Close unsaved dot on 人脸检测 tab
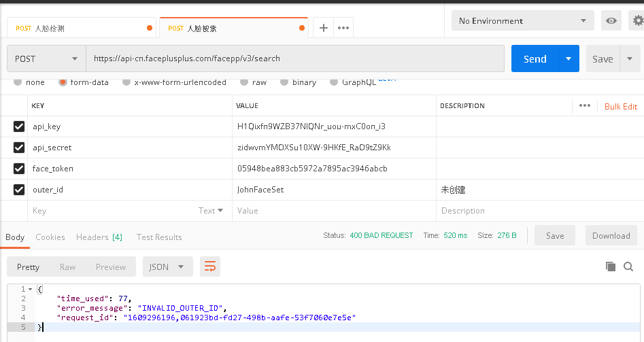Image resolution: width=644 pixels, height=342 pixels. tap(150, 28)
